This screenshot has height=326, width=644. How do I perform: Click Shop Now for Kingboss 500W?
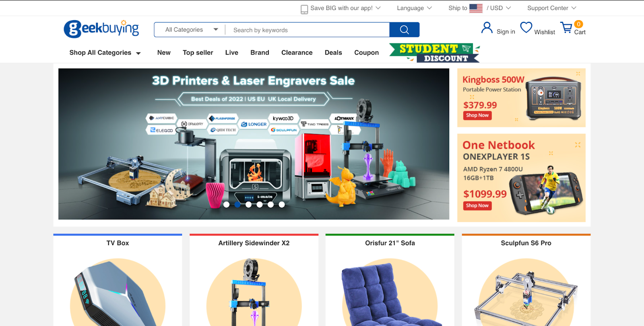click(477, 115)
